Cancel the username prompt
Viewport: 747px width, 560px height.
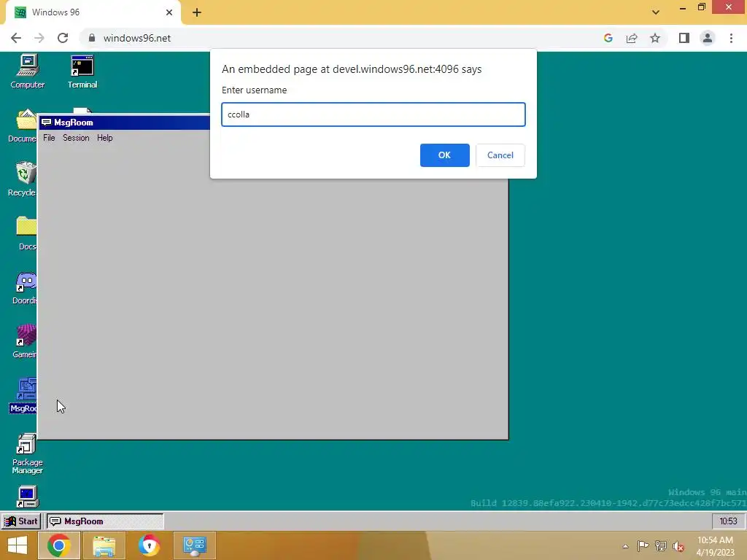500,155
